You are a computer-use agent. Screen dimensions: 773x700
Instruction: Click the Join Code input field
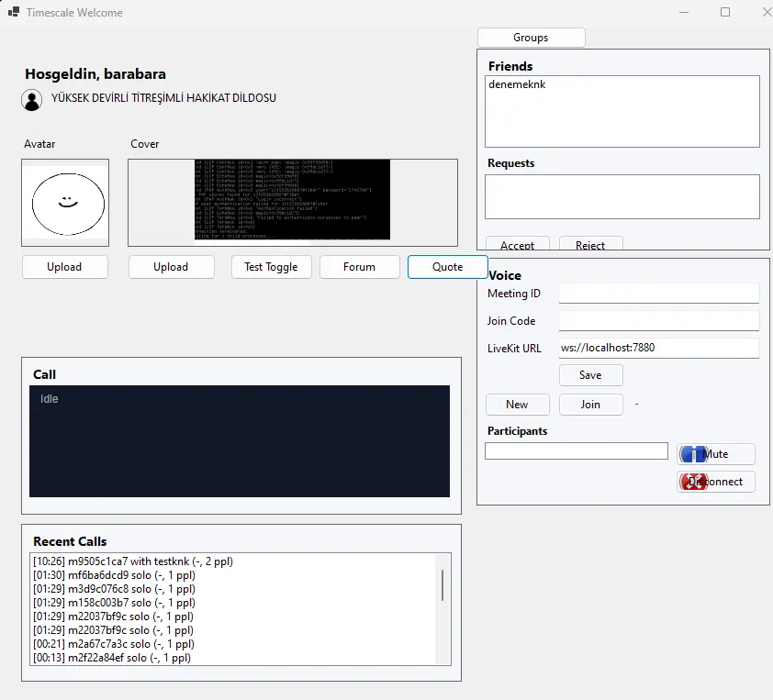coord(658,321)
